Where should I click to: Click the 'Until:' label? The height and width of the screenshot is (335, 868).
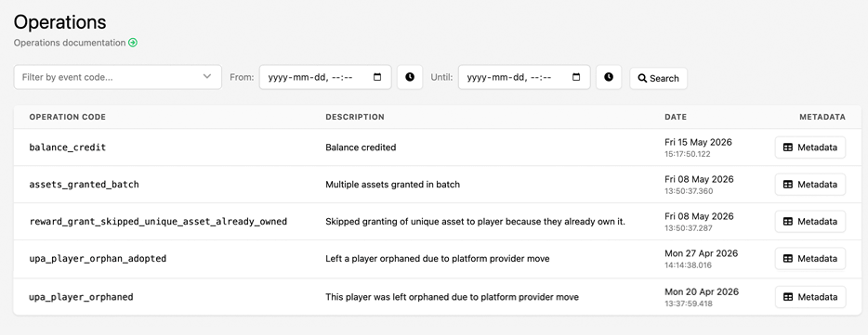441,77
